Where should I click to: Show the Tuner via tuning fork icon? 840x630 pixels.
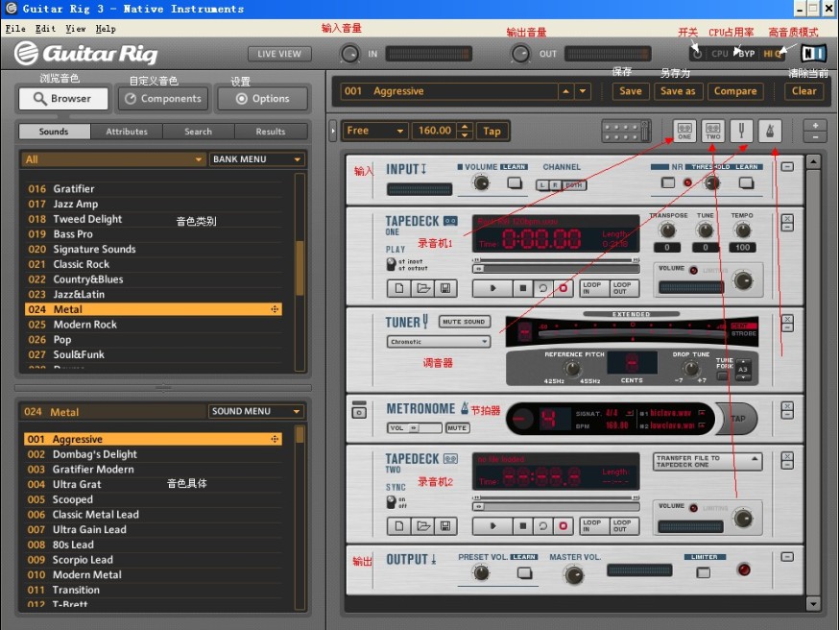coord(741,131)
